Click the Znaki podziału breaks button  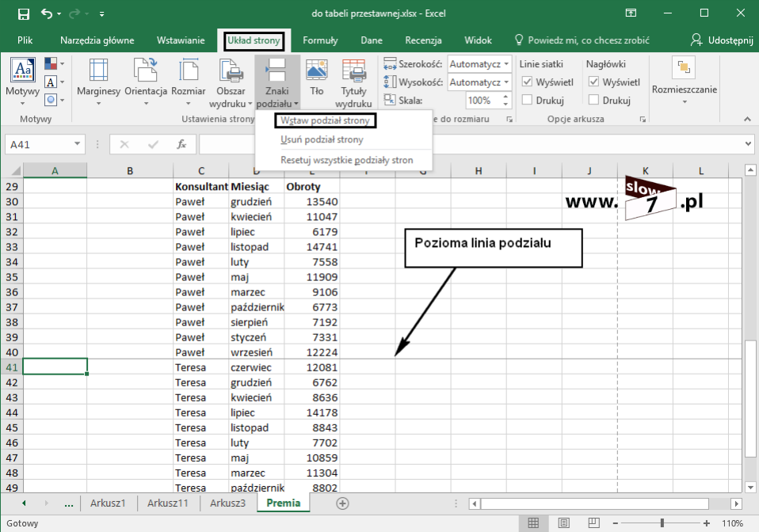click(x=277, y=82)
